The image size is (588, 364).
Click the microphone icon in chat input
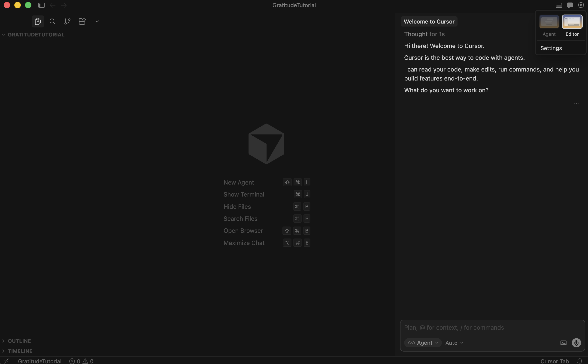576,343
